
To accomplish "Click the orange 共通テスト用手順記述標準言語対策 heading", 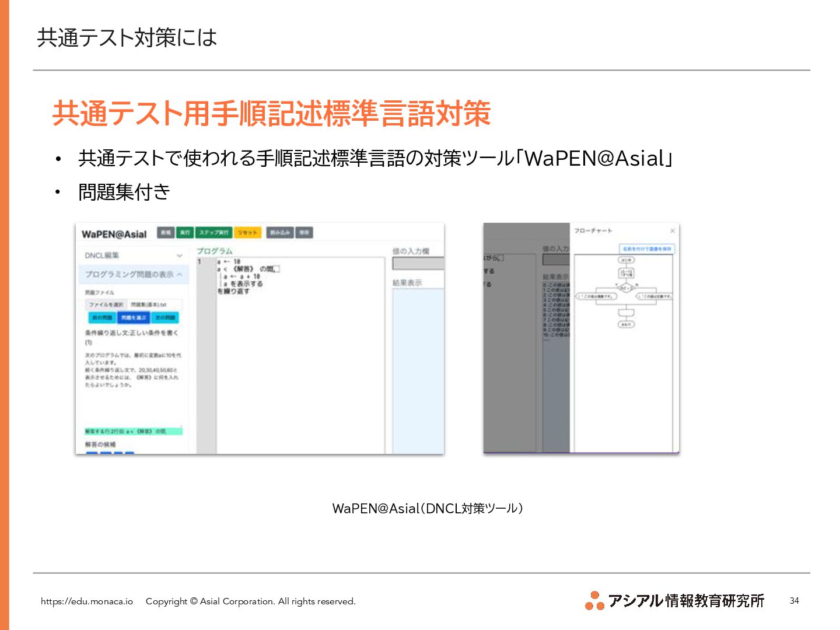I will point(271,113).
